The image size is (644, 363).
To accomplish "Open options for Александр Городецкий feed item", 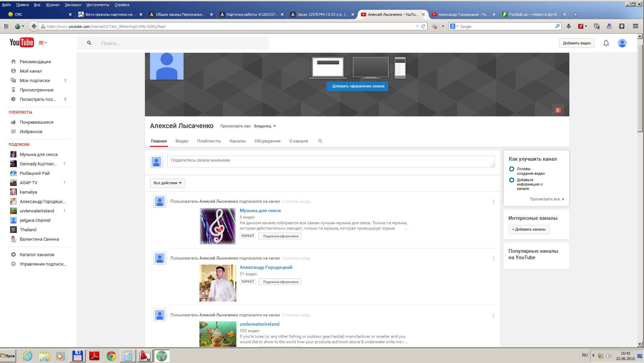I will coord(493,259).
